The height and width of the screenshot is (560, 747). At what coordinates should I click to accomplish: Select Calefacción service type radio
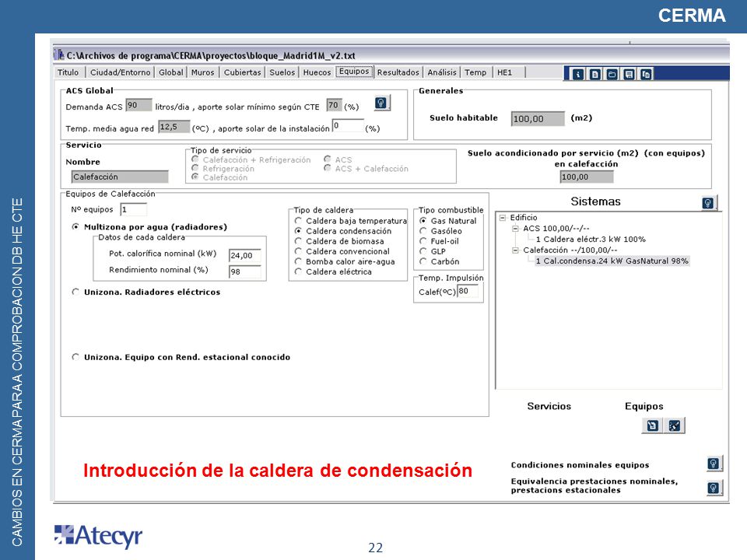(195, 177)
